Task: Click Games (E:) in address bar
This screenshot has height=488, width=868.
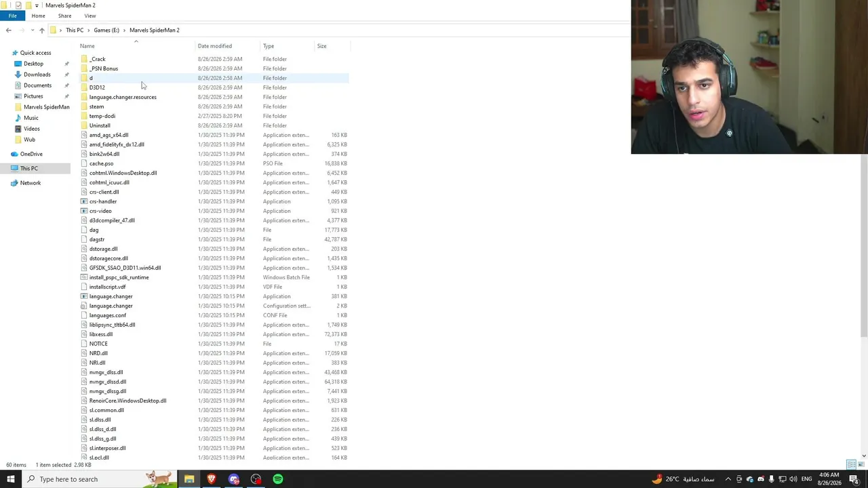Action: [x=106, y=30]
